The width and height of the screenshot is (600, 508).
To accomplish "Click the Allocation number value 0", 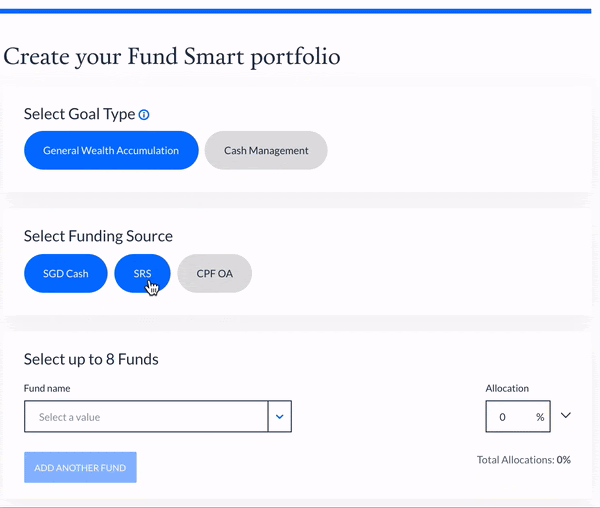I will [503, 417].
